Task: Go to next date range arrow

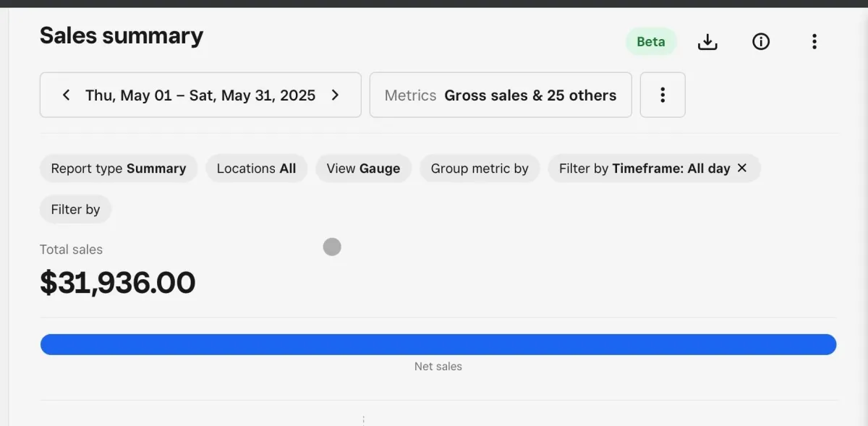Action: tap(335, 95)
